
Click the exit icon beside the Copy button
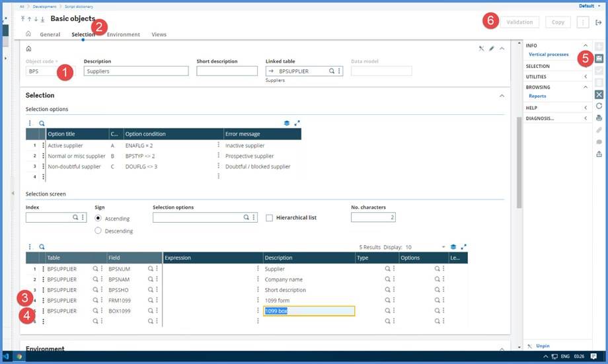(x=598, y=22)
